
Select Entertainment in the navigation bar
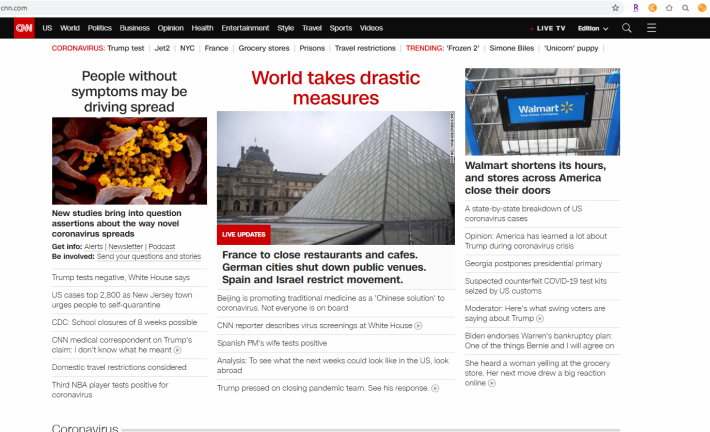(x=245, y=28)
